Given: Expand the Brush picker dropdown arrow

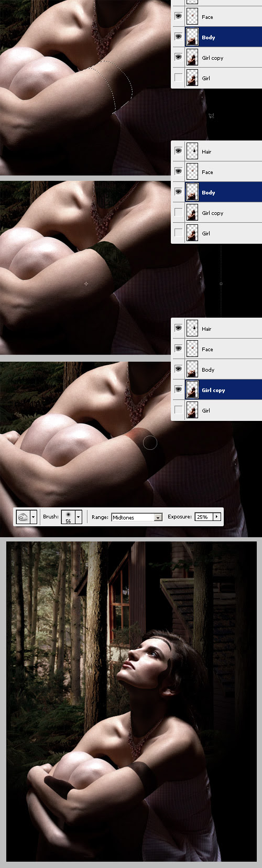Looking at the screenshot, I should coord(79,517).
